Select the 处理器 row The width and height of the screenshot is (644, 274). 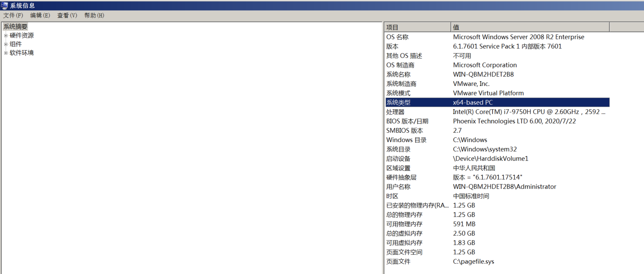pyautogui.click(x=395, y=112)
